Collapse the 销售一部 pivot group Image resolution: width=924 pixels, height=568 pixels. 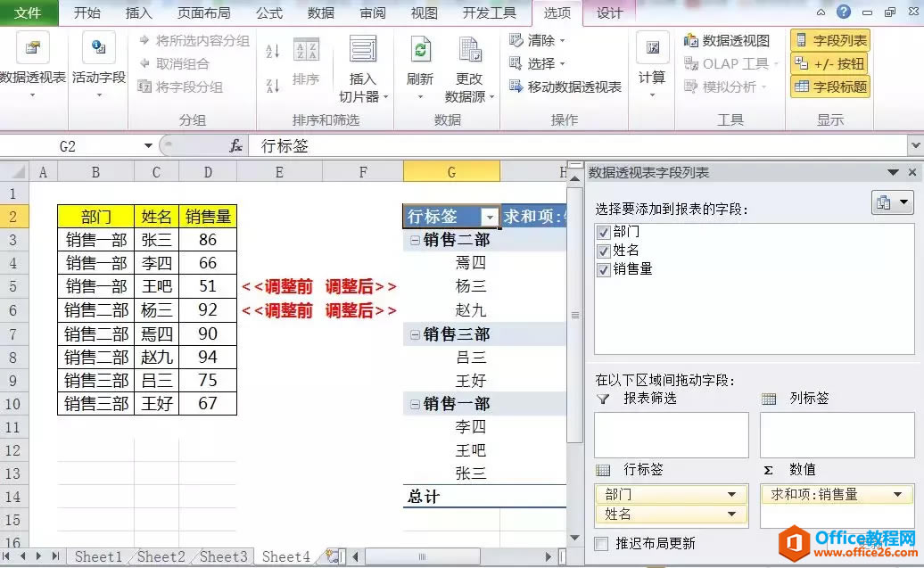pyautogui.click(x=415, y=404)
